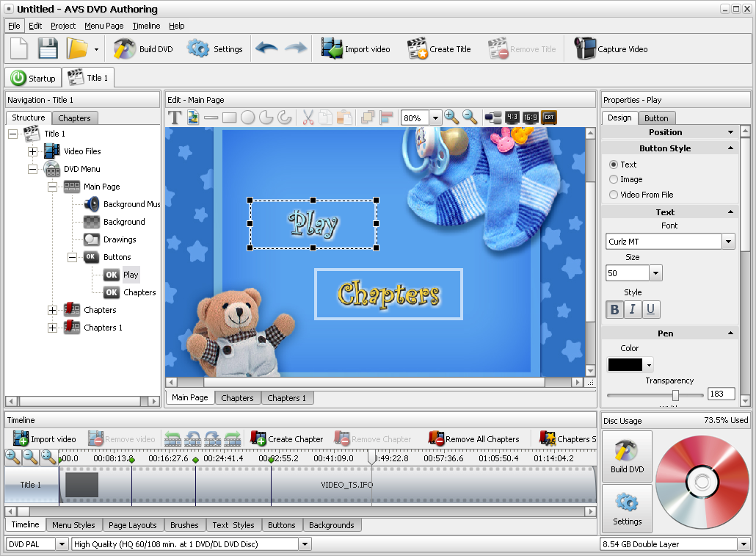
Task: Toggle the Bold text style button
Action: 614,309
